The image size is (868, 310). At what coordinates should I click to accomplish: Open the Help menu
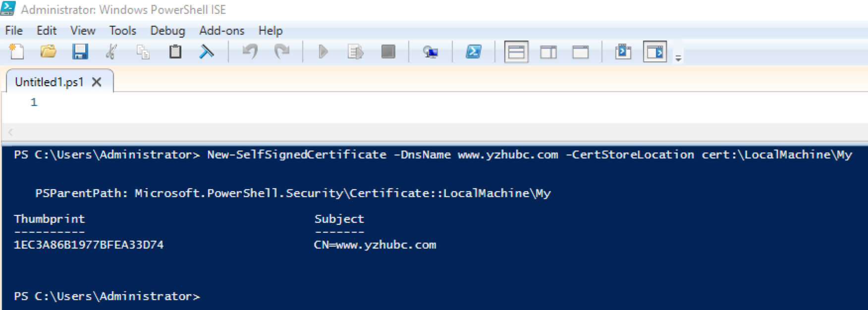(271, 31)
